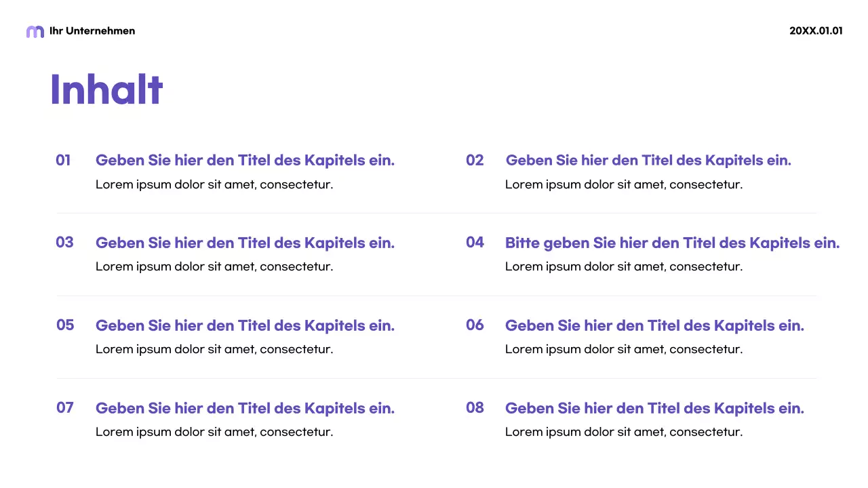Image resolution: width=868 pixels, height=488 pixels.
Task: Click the date text 20XX.01.01
Action: pyautogui.click(x=816, y=30)
